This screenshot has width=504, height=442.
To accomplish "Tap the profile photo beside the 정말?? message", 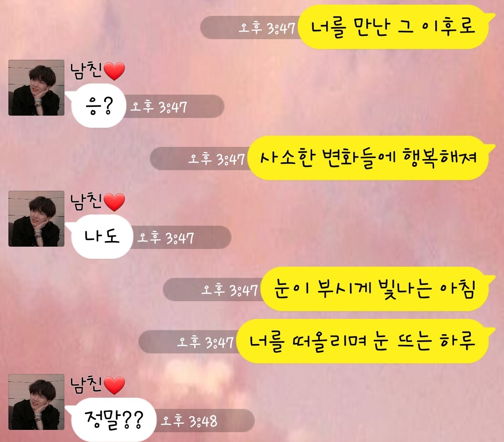I will (36, 402).
